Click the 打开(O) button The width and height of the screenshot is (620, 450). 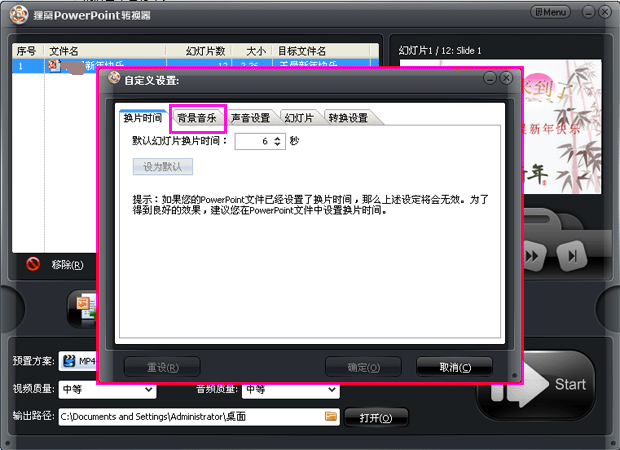pos(376,418)
